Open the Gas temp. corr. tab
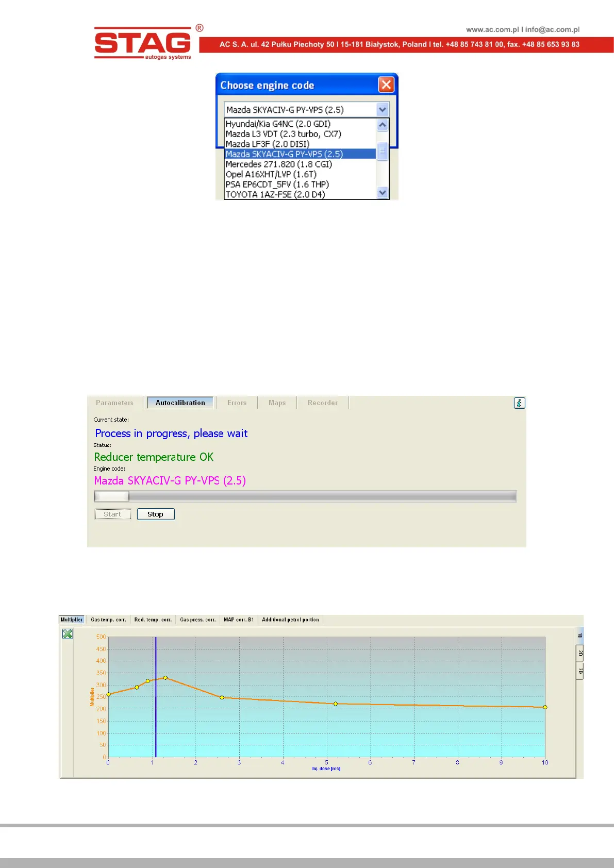This screenshot has width=614, height=868. point(108,620)
